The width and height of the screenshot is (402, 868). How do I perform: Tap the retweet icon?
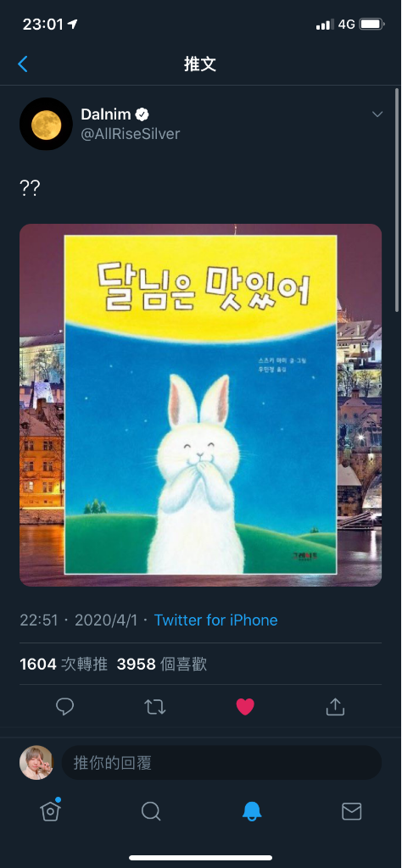click(x=155, y=707)
